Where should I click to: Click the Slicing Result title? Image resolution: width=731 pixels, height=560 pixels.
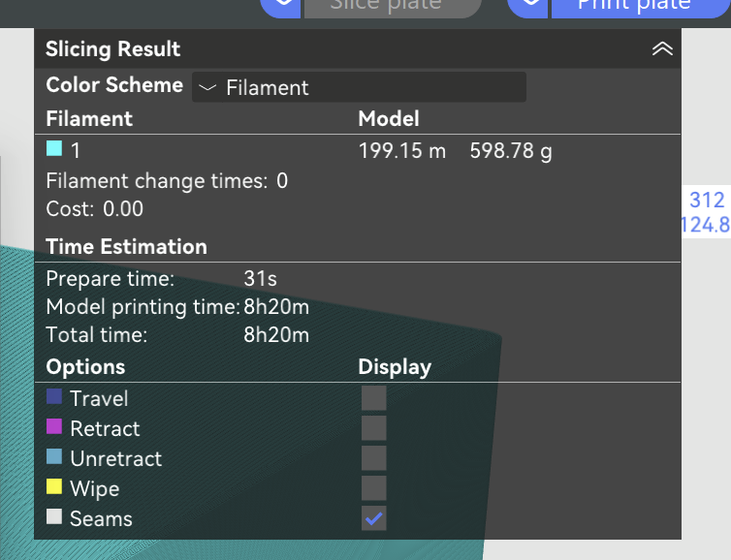(112, 48)
